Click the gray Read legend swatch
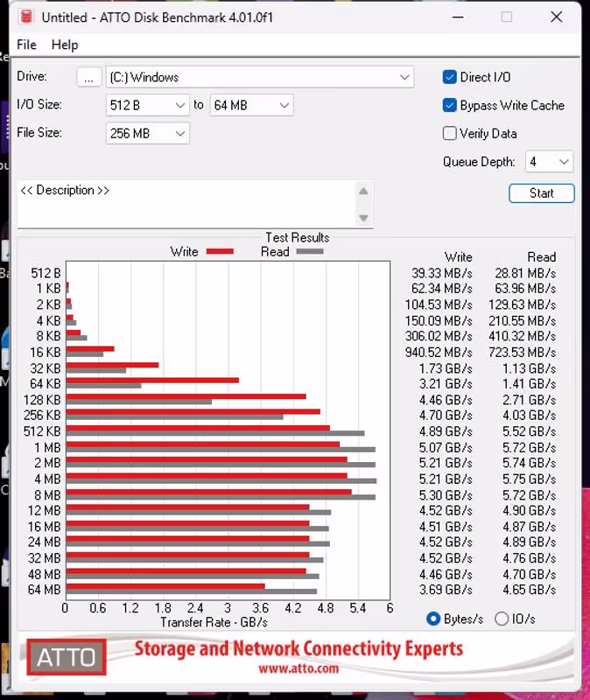590x700 pixels. click(309, 252)
